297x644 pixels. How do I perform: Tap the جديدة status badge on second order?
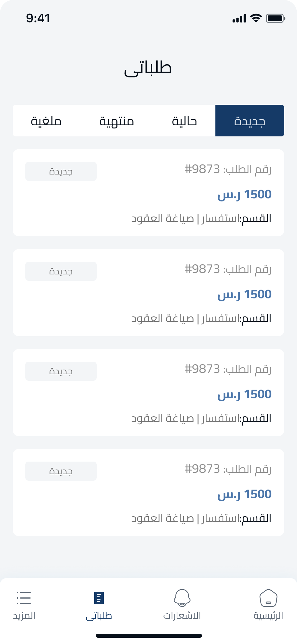pos(61,271)
